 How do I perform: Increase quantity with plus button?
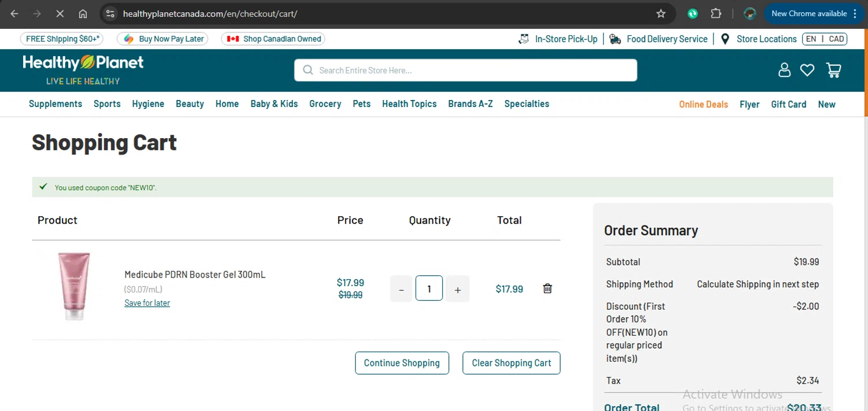pyautogui.click(x=458, y=289)
